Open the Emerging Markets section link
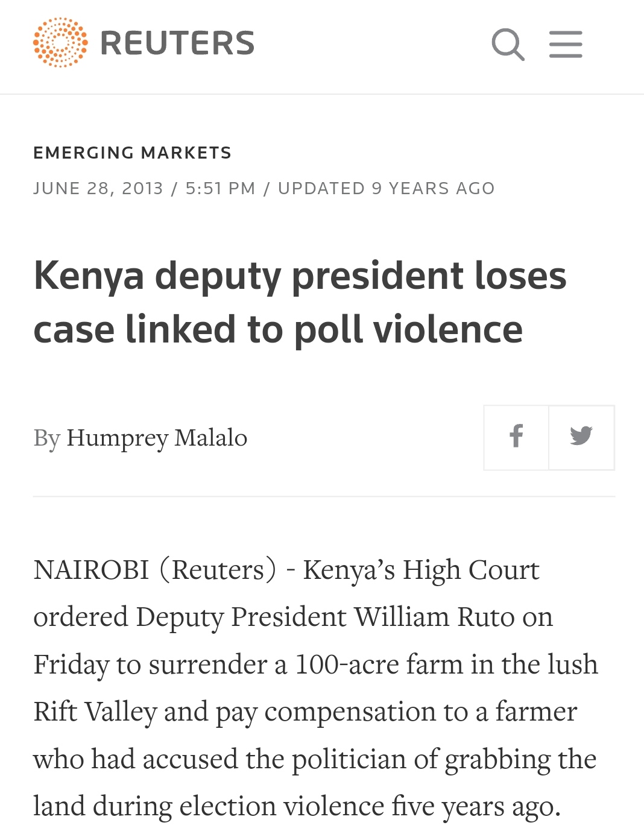This screenshot has width=644, height=840. [x=132, y=153]
